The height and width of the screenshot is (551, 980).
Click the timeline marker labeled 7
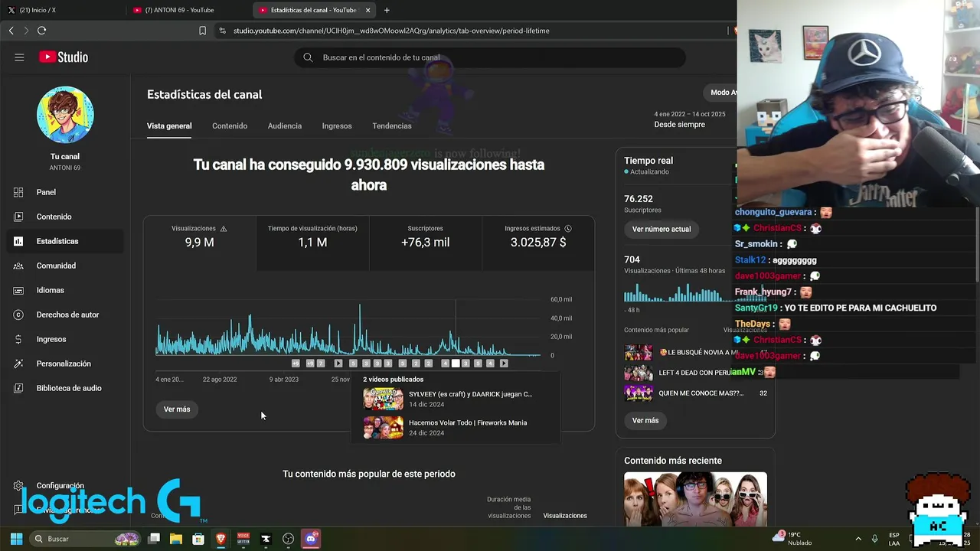321,364
